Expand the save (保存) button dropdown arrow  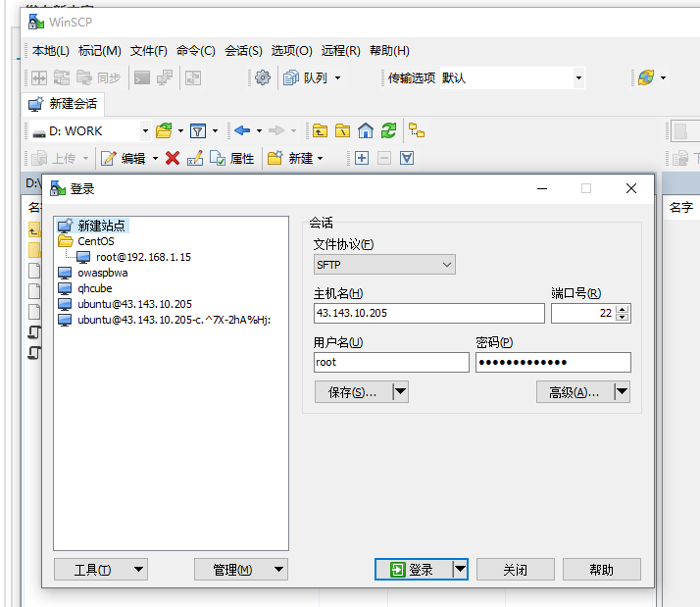pyautogui.click(x=400, y=392)
